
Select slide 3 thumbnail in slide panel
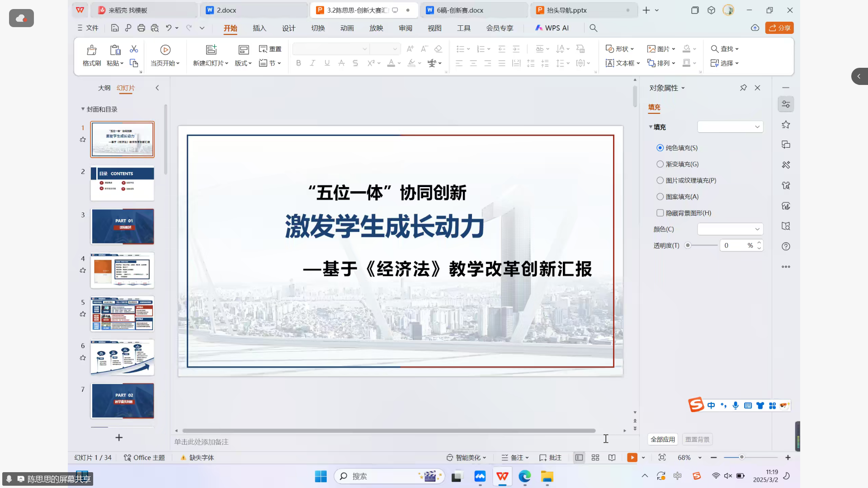122,226
